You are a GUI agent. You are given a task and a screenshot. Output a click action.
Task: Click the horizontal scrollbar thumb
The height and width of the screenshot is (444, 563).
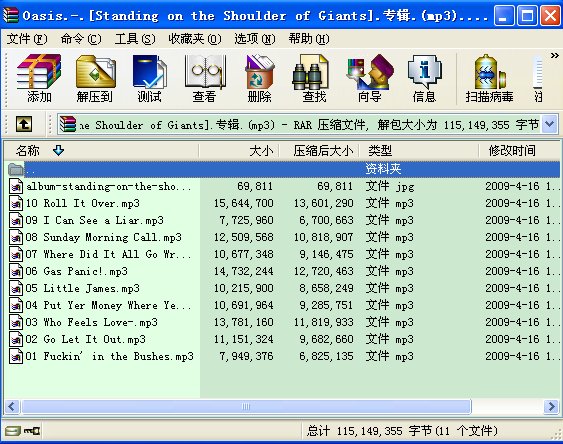click(x=246, y=406)
